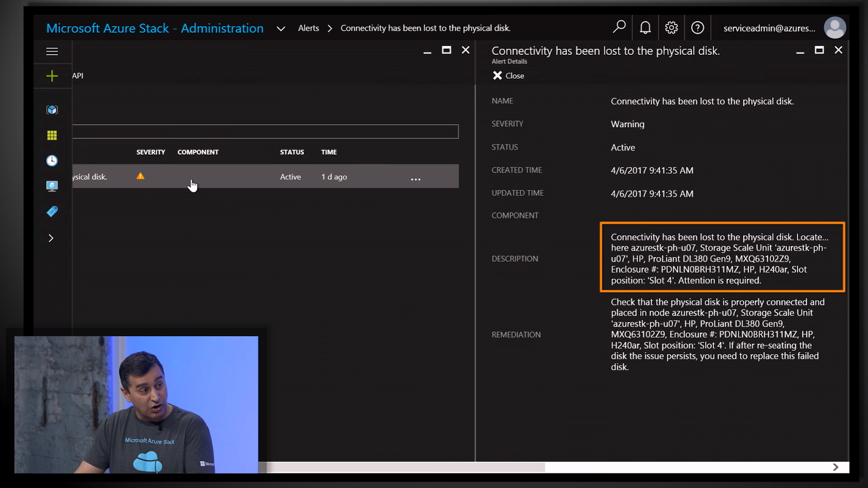The image size is (868, 488).
Task: Select the Virtual Machines monitor icon
Action: (x=52, y=185)
